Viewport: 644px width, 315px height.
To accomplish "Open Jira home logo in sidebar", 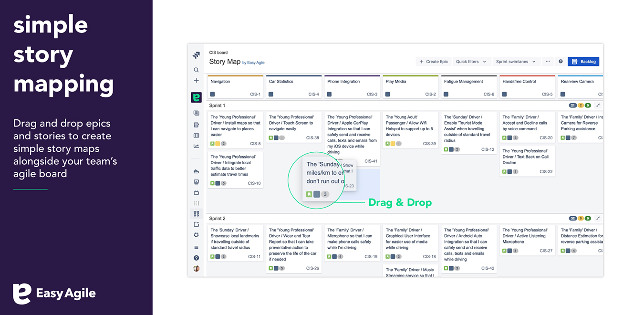I will (x=196, y=55).
